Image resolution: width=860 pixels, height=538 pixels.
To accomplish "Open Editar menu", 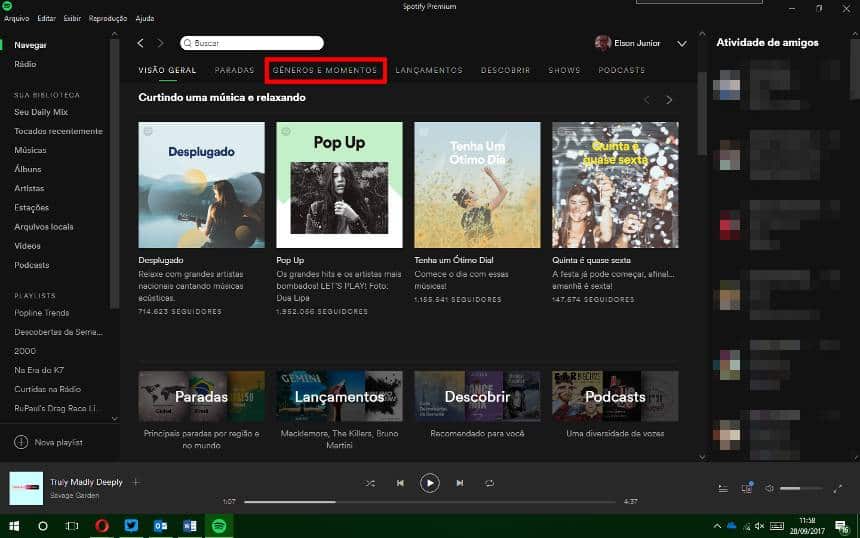I will click(x=47, y=18).
